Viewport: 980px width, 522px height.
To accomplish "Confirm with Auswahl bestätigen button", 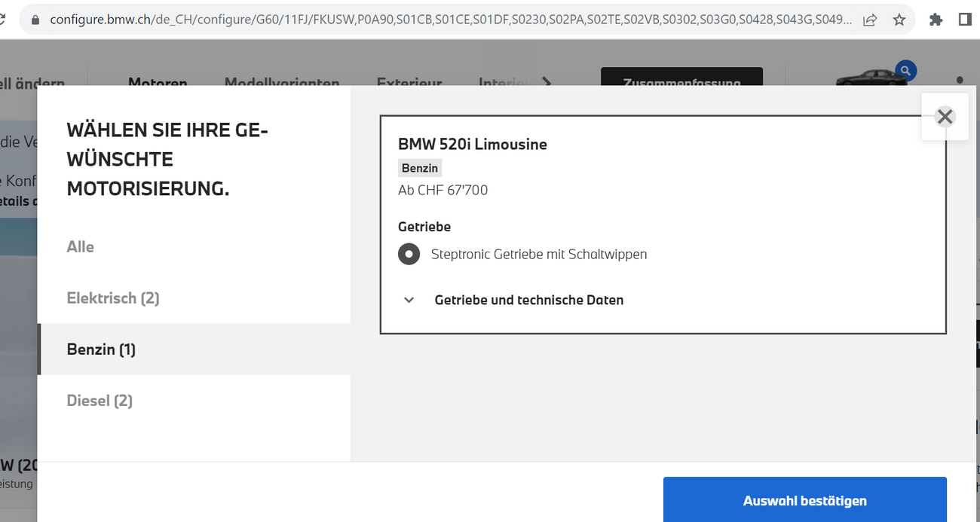I will click(804, 499).
